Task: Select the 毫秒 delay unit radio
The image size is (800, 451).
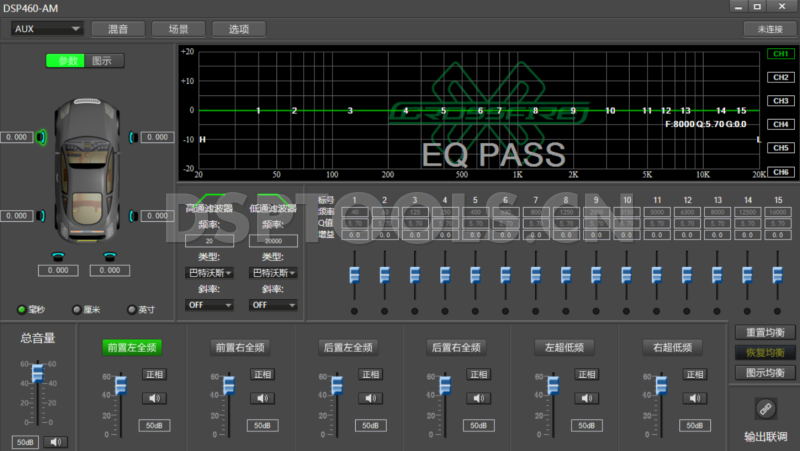Action: coord(21,309)
